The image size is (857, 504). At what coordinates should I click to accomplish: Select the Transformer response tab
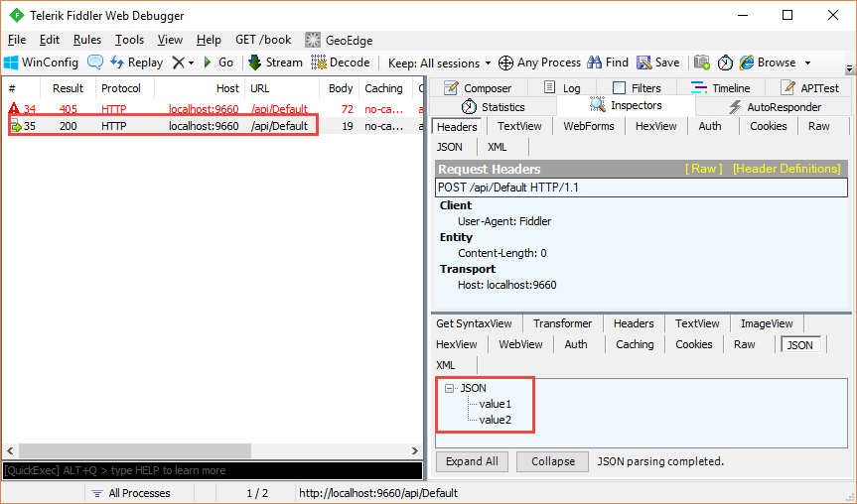tap(562, 323)
